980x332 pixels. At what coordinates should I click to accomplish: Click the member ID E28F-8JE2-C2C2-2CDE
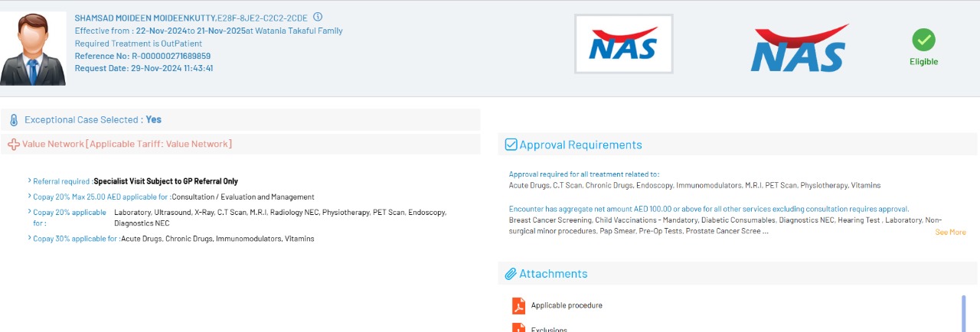[263, 17]
